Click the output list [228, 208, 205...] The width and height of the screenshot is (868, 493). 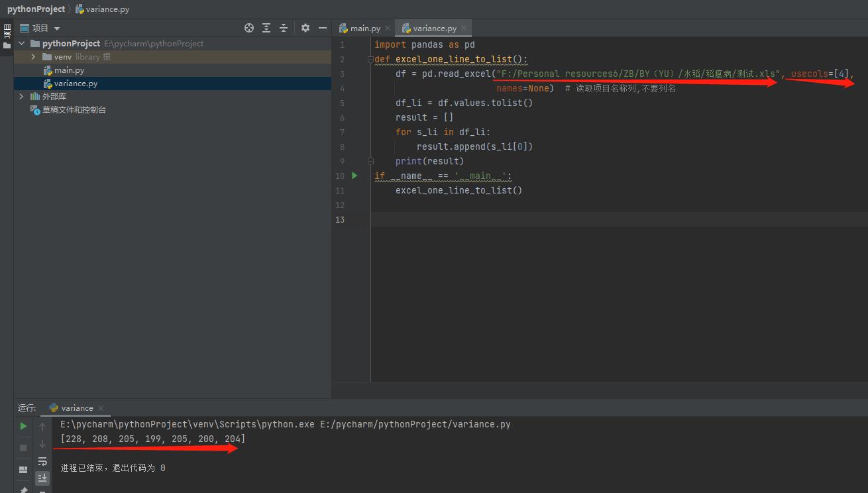coord(153,439)
